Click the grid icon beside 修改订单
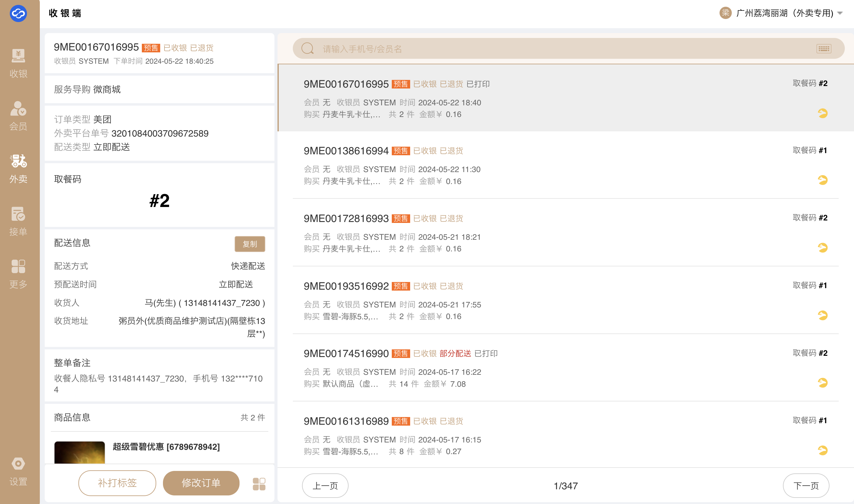Screen dimensions: 854x504 (259, 483)
